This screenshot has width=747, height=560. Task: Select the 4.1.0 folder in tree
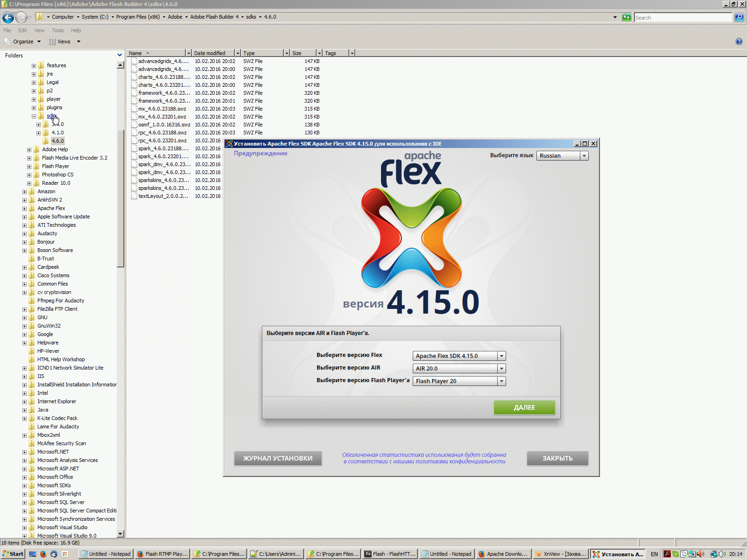tap(58, 133)
